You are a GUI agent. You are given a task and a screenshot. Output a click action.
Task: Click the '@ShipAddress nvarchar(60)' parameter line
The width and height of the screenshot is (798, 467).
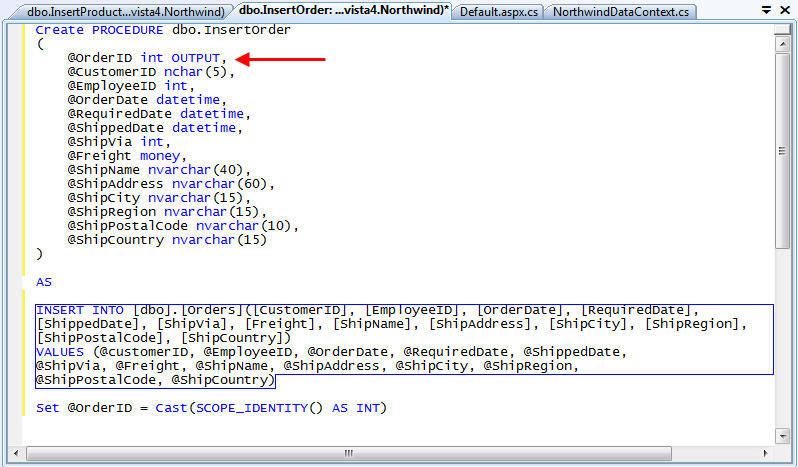point(170,184)
